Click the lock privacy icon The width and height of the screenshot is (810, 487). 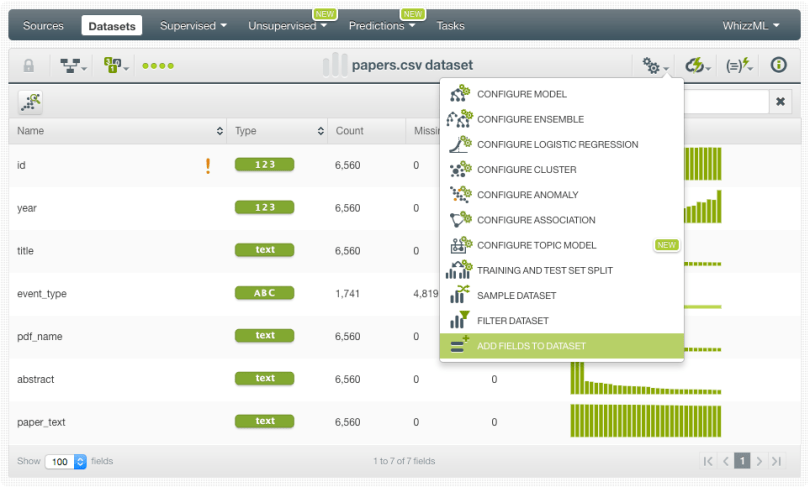click(x=29, y=66)
